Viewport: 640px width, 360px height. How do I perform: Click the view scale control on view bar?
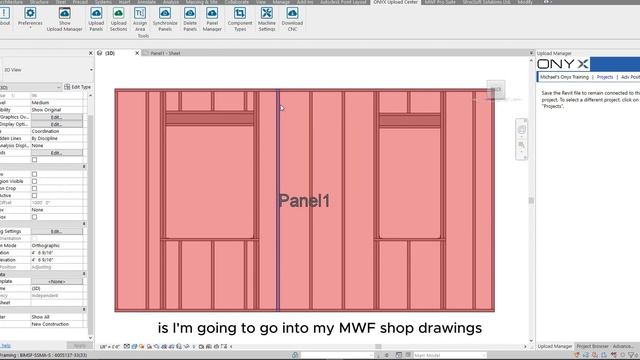pyautogui.click(x=109, y=347)
